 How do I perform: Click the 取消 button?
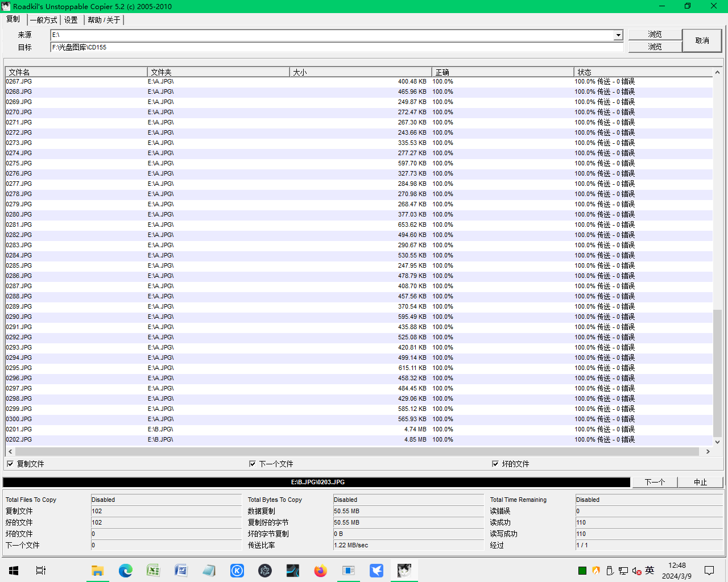pos(702,41)
